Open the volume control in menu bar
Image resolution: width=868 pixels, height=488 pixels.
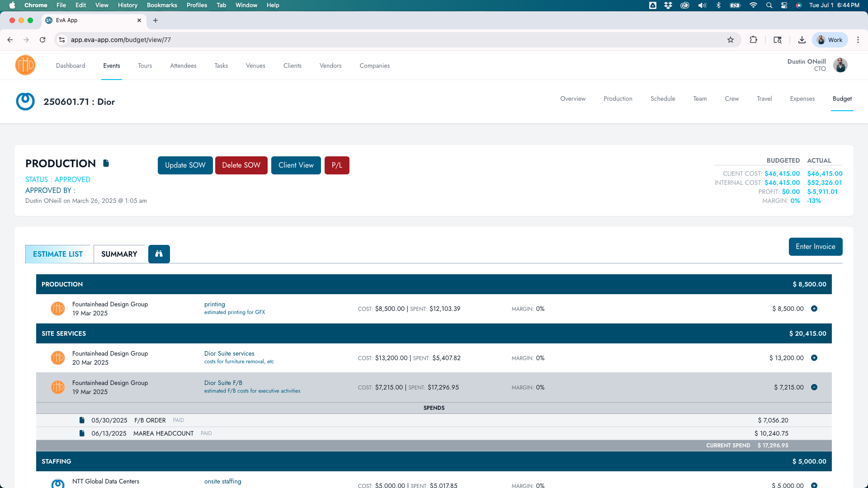point(702,5)
